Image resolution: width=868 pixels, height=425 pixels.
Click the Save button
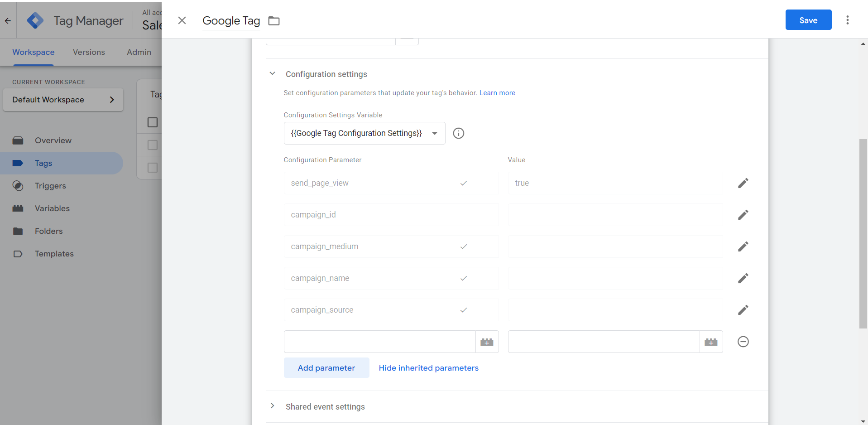pyautogui.click(x=808, y=20)
